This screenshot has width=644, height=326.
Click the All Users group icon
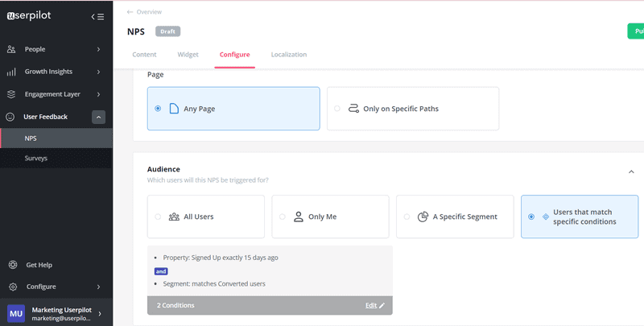point(174,217)
